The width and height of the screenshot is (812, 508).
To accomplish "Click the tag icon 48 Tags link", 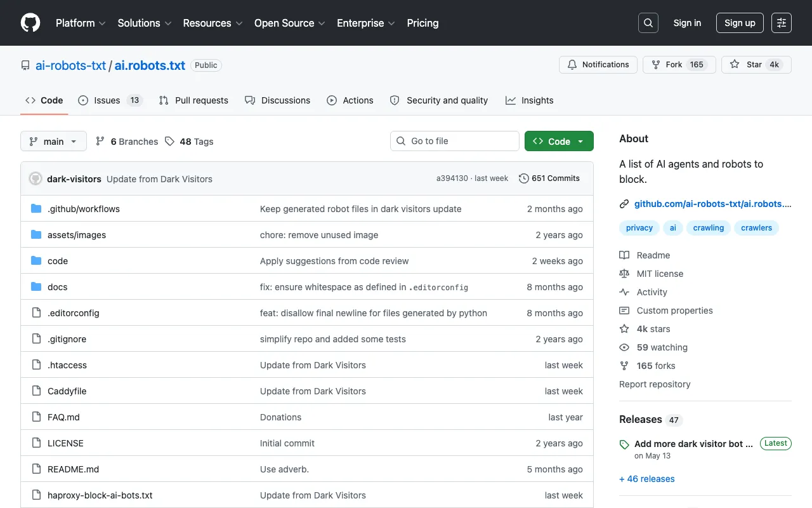I will 189,142.
